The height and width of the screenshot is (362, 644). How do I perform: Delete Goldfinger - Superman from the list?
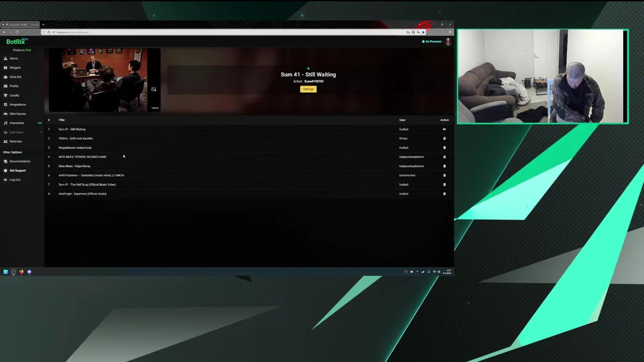click(x=444, y=194)
